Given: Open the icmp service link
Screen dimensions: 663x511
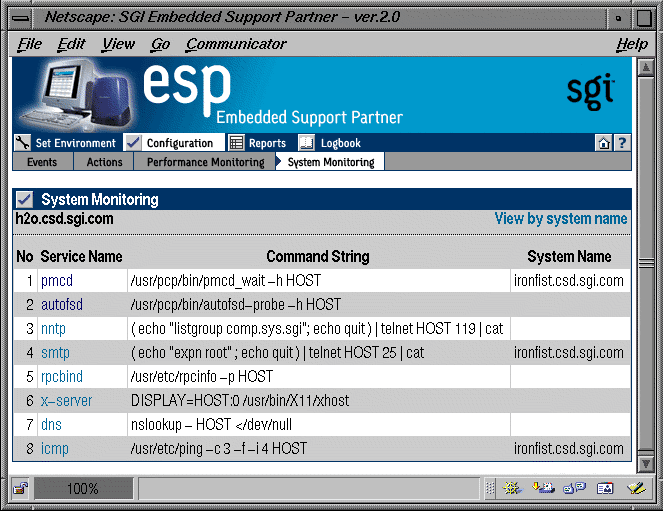Looking at the screenshot, I should click(x=55, y=449).
